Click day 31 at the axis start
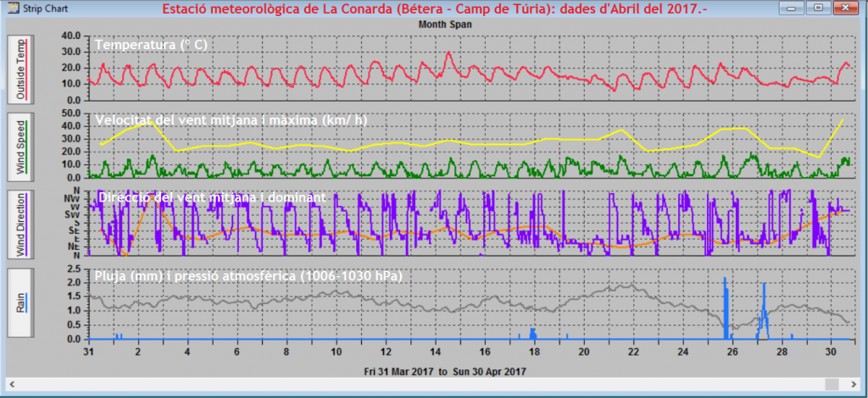Image resolution: width=868 pixels, height=398 pixels. pyautogui.click(x=88, y=351)
